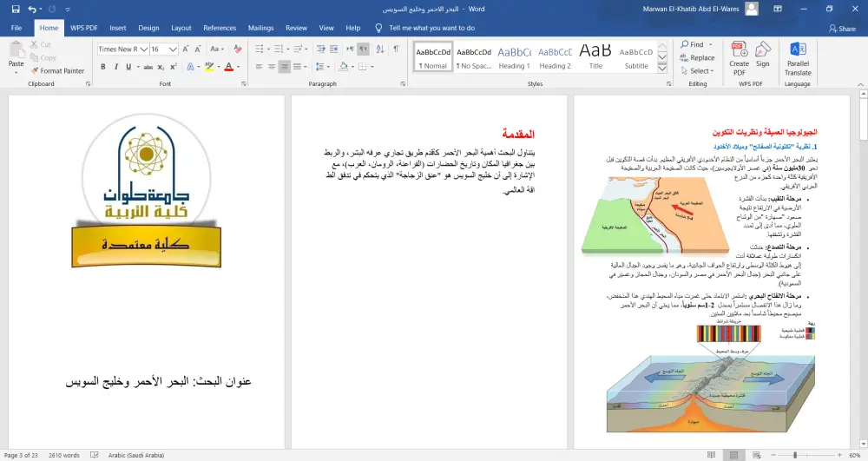Apply superscript formatting

coord(174,67)
